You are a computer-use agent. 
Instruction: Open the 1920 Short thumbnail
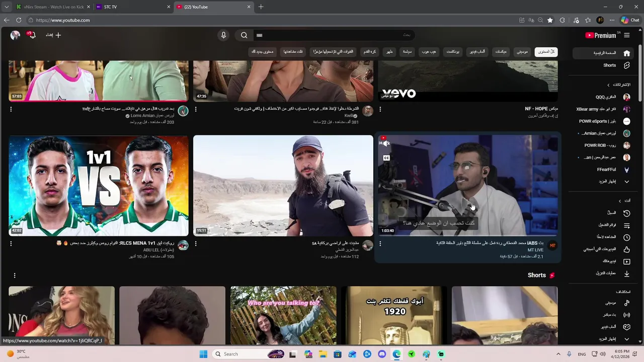click(x=394, y=315)
